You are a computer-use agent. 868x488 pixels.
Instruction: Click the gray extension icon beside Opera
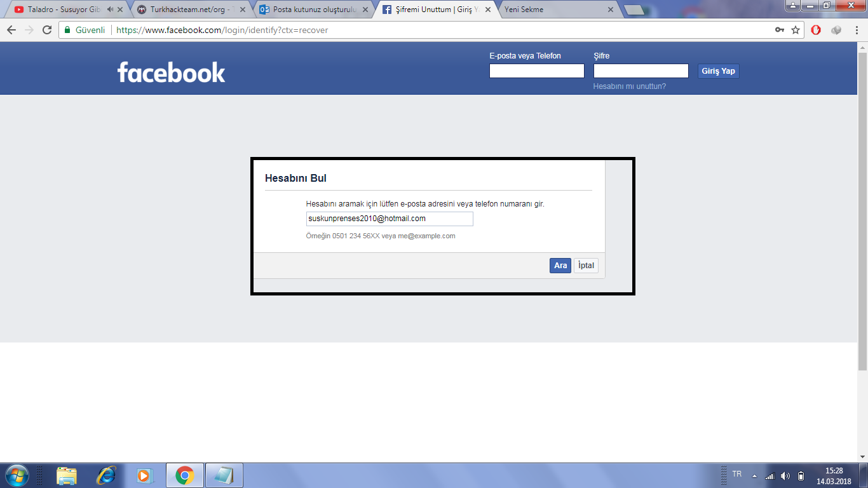tap(836, 30)
